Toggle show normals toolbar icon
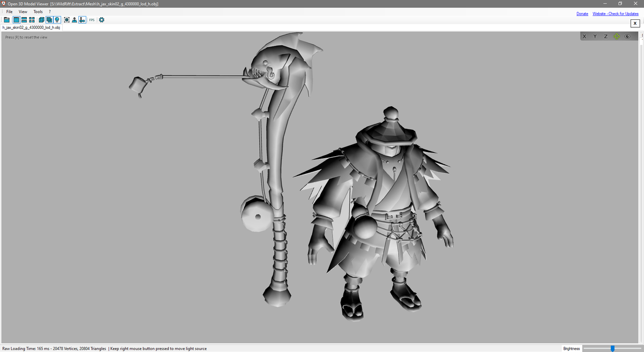The height and width of the screenshot is (352, 644). (74, 20)
